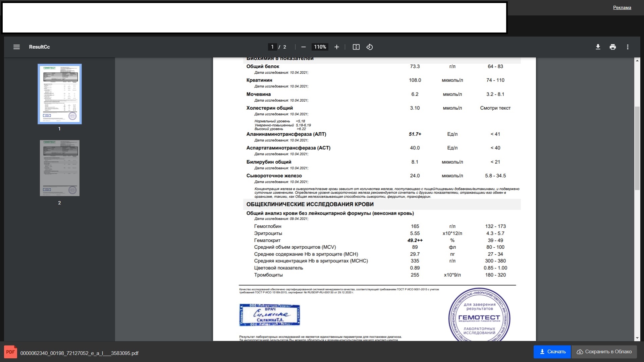644x362 pixels.
Task: Click the fit to page icon
Action: tap(356, 47)
